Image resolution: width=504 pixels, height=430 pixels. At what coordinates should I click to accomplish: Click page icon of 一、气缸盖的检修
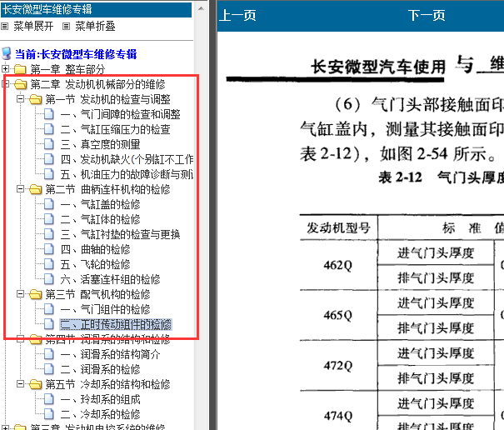point(49,204)
